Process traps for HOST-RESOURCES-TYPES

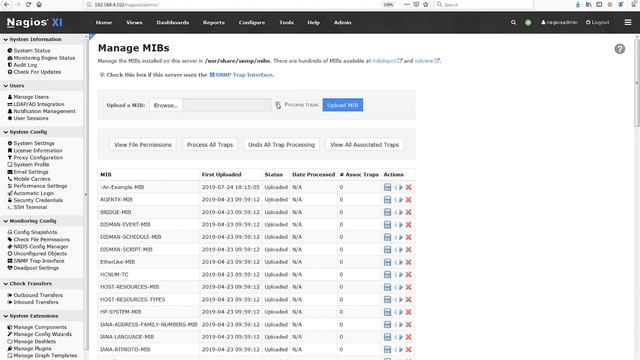coord(401,300)
